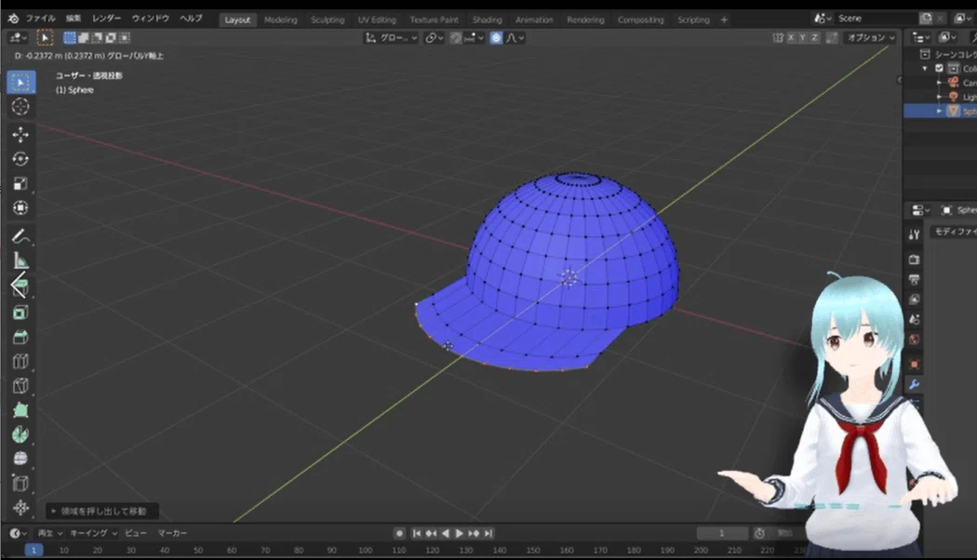
Task: Open the Output properties tab icon
Action: [x=914, y=279]
